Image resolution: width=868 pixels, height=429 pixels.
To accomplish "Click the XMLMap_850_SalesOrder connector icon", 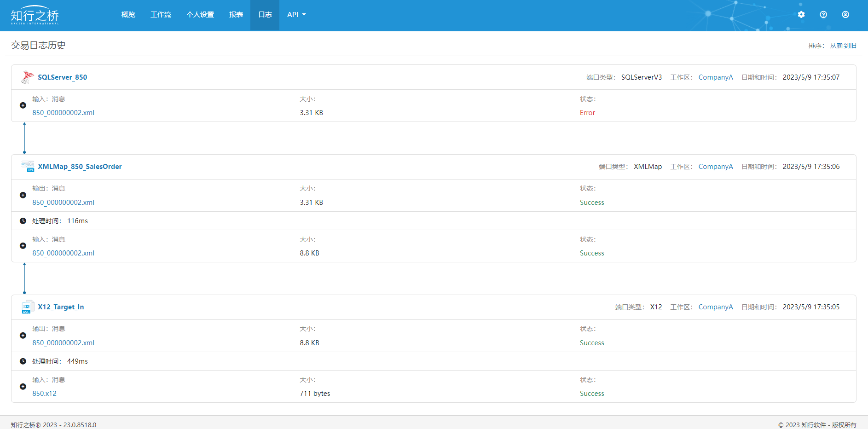I will 28,167.
